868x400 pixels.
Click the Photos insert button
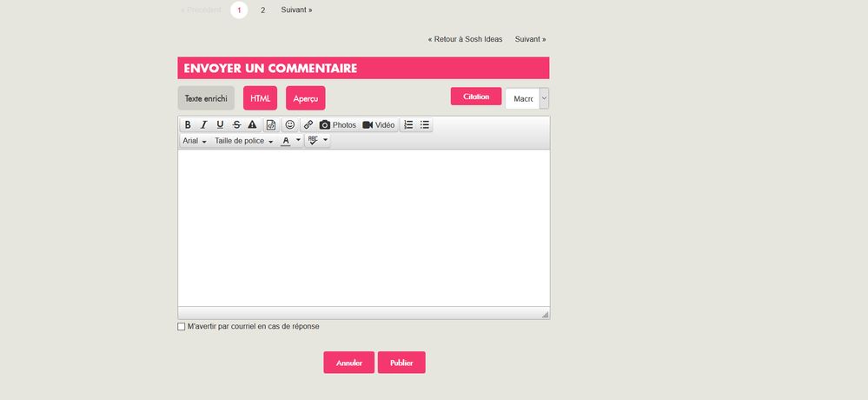coord(337,125)
